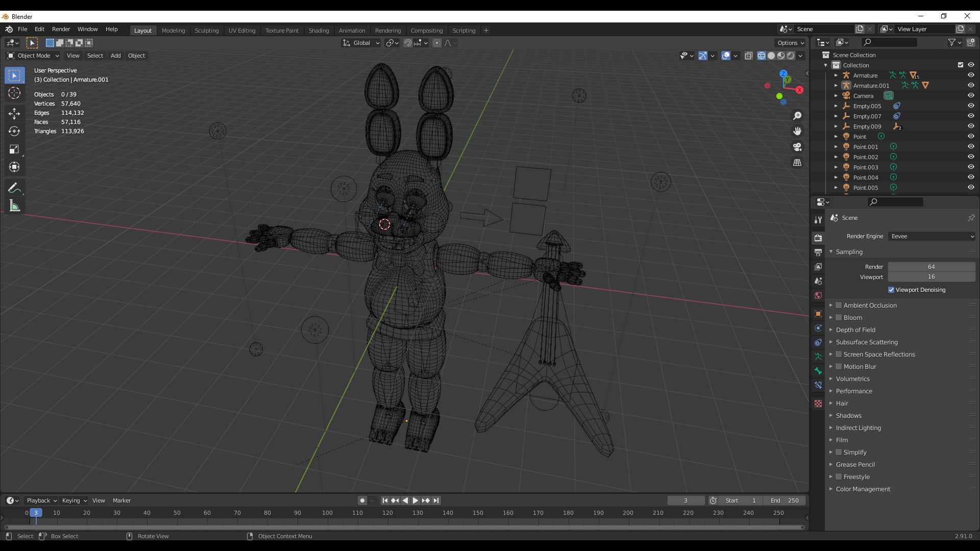
Task: Open Global transform orientation dropdown
Action: (x=361, y=43)
